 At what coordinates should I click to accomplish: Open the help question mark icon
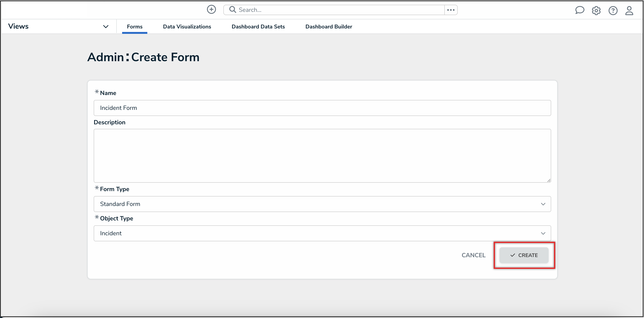pyautogui.click(x=613, y=11)
